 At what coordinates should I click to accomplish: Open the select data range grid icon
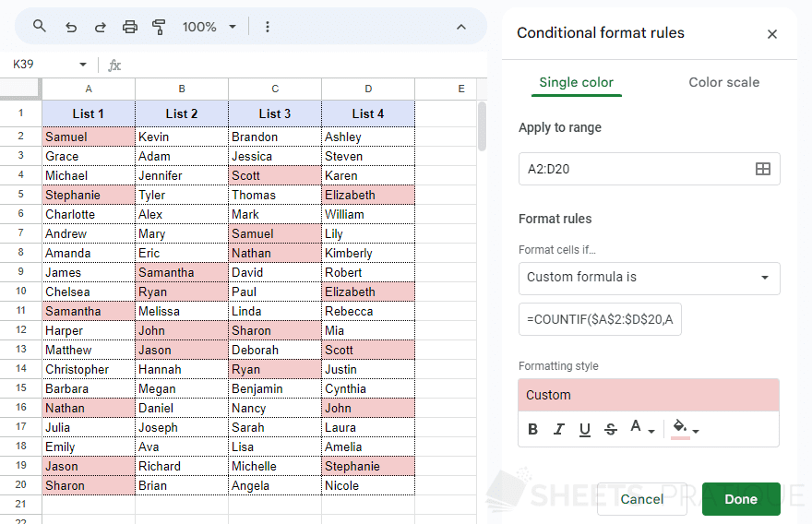(x=763, y=169)
